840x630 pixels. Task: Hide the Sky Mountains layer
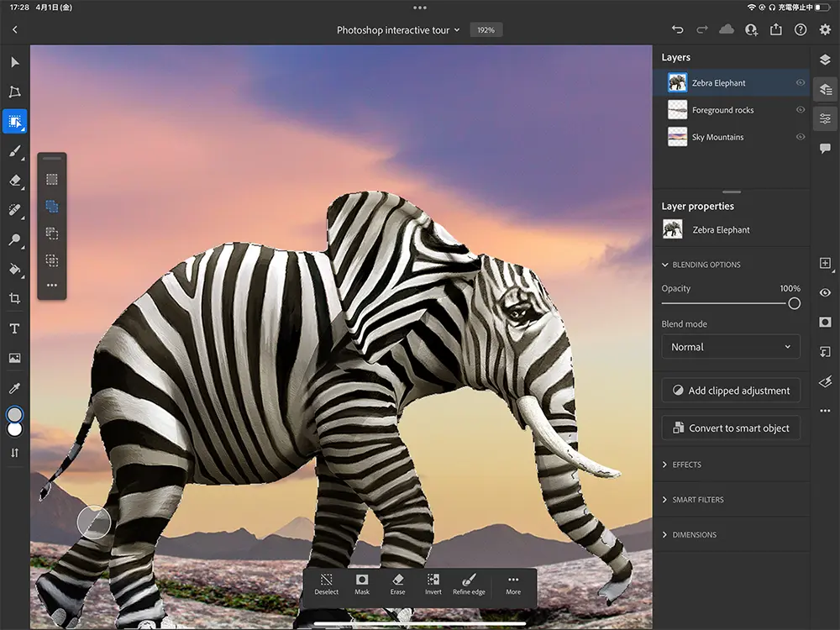[800, 137]
